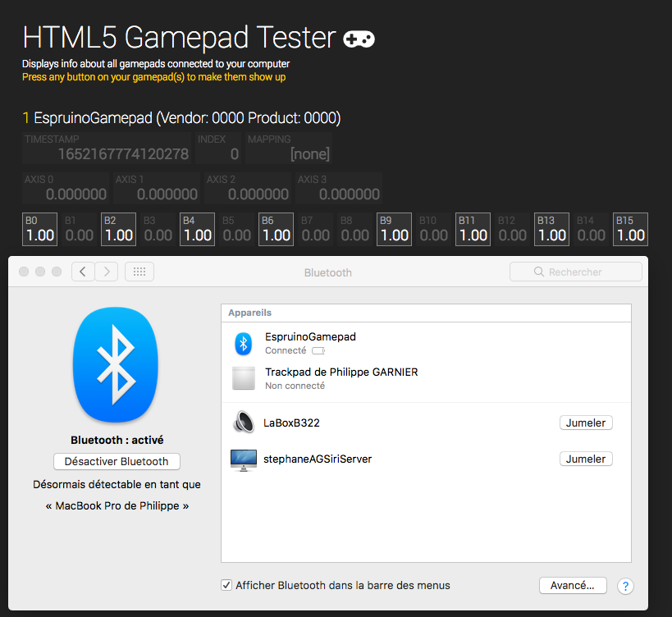Click the B2 button indicator

(x=118, y=229)
